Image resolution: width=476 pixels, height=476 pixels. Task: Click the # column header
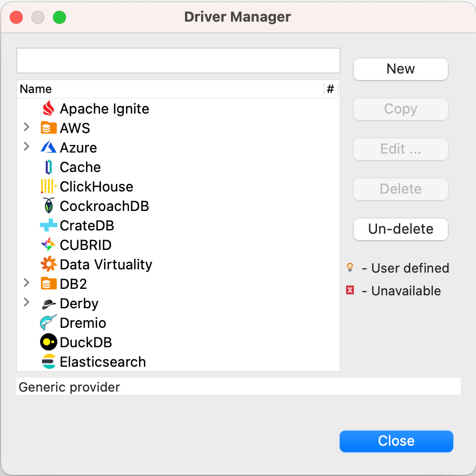pyautogui.click(x=330, y=89)
